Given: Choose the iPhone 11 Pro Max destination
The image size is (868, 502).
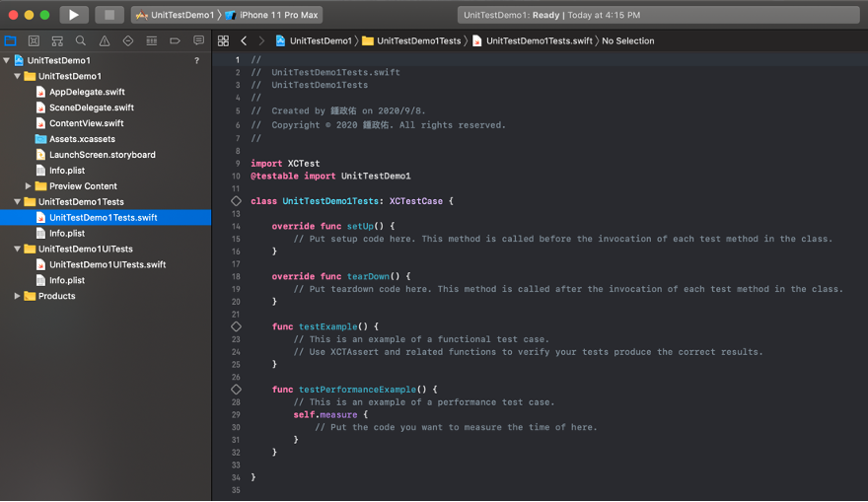Looking at the screenshot, I should coord(271,15).
